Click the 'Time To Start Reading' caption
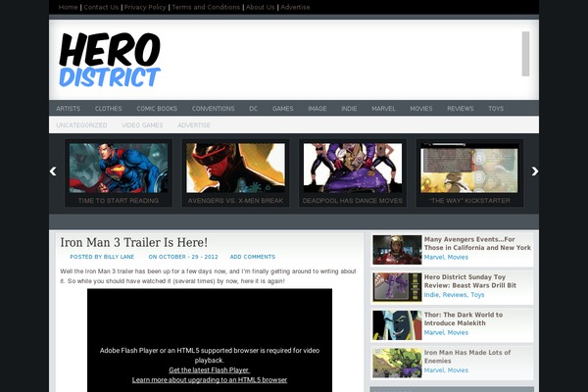This screenshot has width=588, height=392. 119,201
